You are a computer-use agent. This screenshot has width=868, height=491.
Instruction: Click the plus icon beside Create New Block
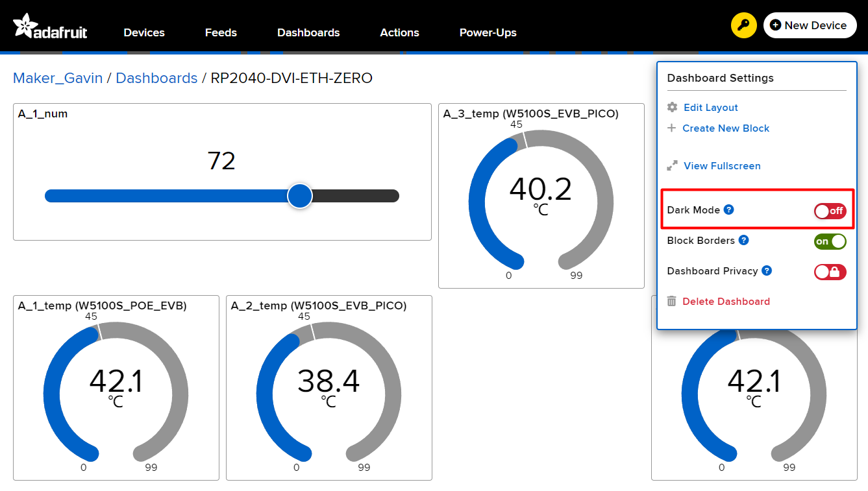click(672, 128)
